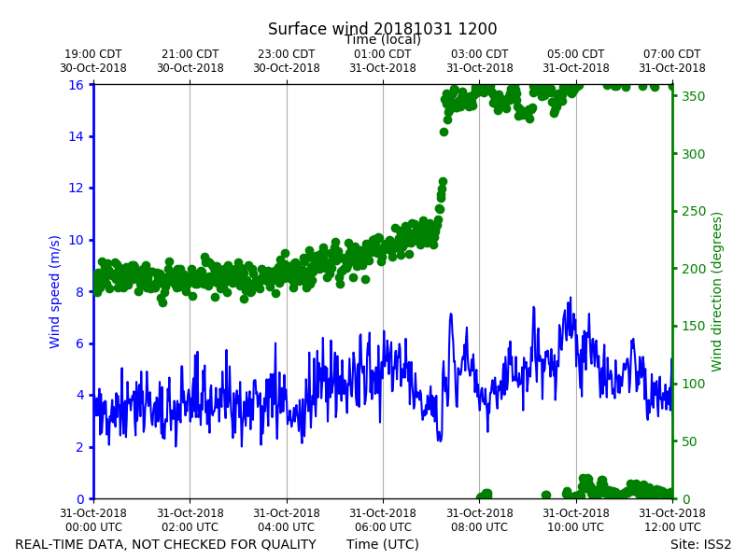This screenshot has height=560, width=747.
Task: Click the blue wind speed tick '10'
Action: [x=77, y=240]
